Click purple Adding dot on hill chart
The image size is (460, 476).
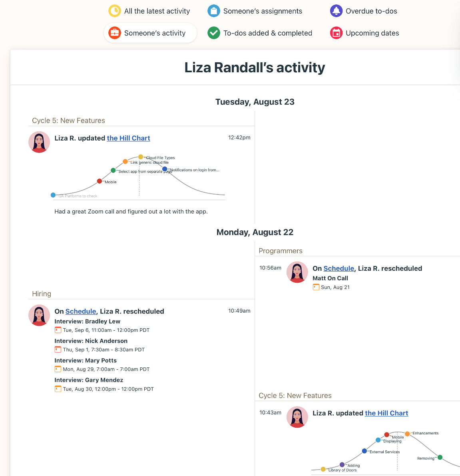pyautogui.click(x=342, y=464)
